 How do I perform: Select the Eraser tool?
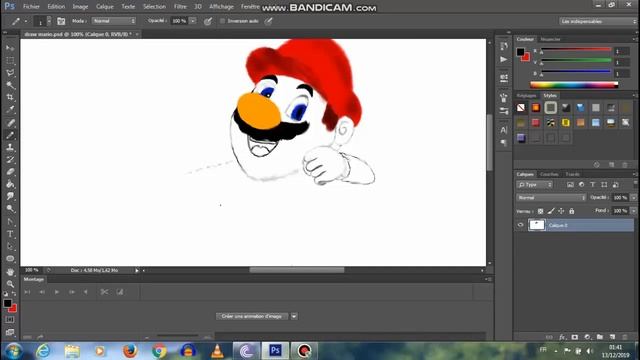click(x=10, y=172)
